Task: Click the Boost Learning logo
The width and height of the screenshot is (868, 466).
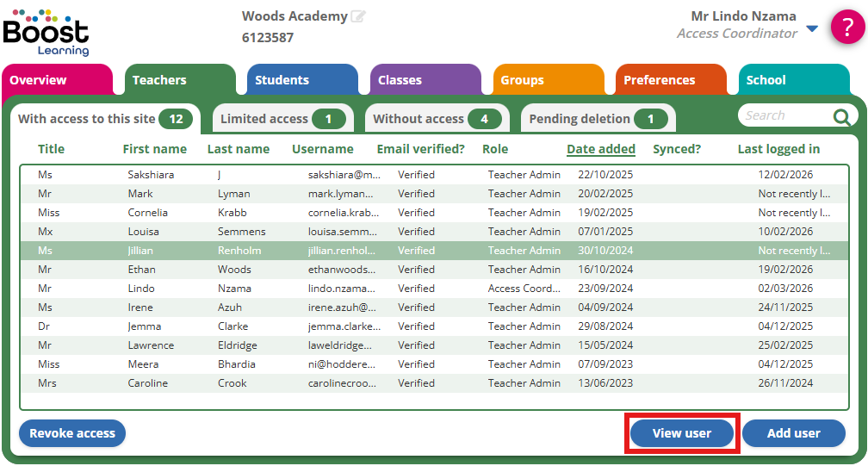Action: [46, 32]
